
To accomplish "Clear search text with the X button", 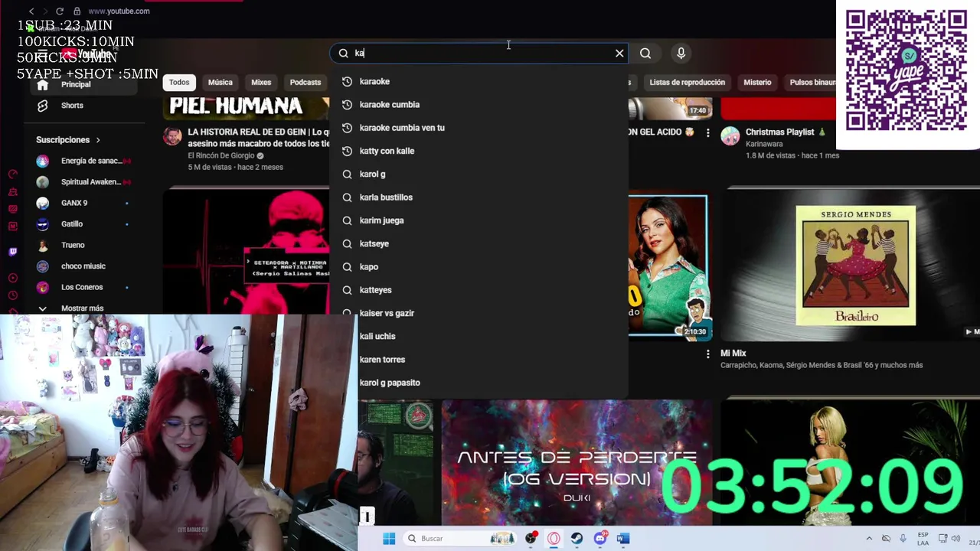I will 619,53.
